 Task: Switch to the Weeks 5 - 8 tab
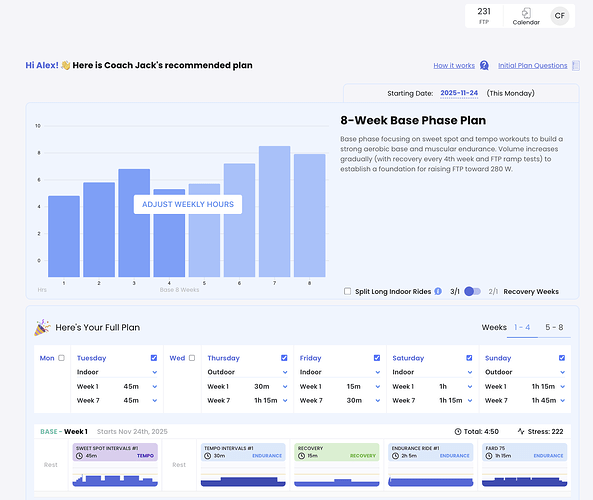point(554,327)
